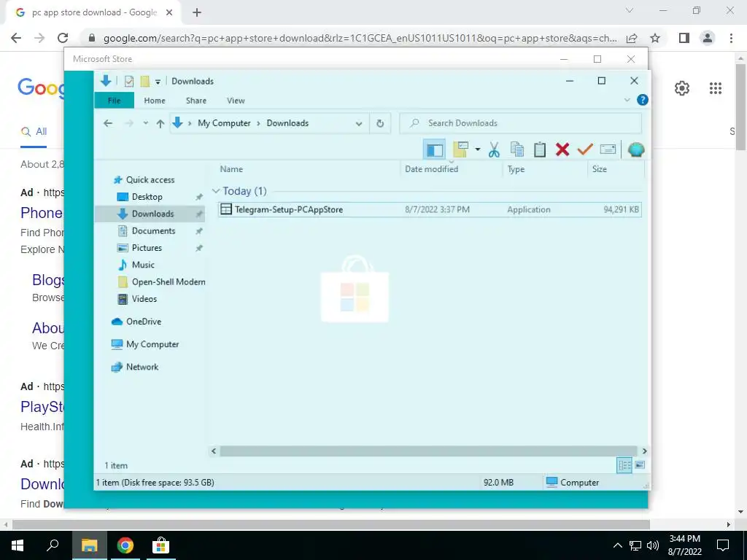Toggle the navigation pane icon
Image resolution: width=747 pixels, height=560 pixels.
pyautogui.click(x=434, y=149)
